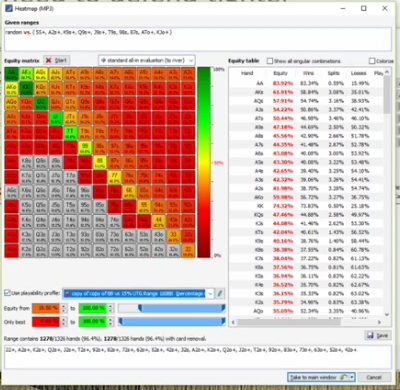Select the gray 32o cell in matrix

(x=173, y=251)
